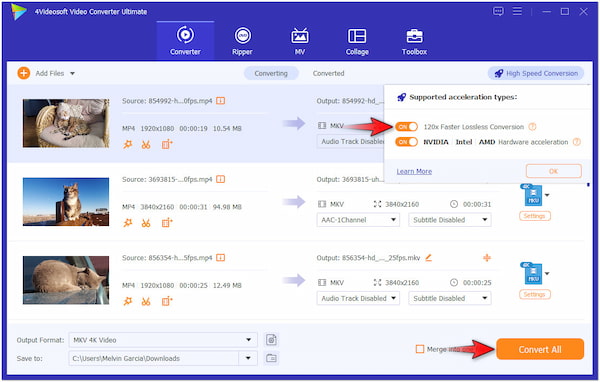
Task: Expand format arrow beside 00:00:31 video MKV icon
Action: 547,195
